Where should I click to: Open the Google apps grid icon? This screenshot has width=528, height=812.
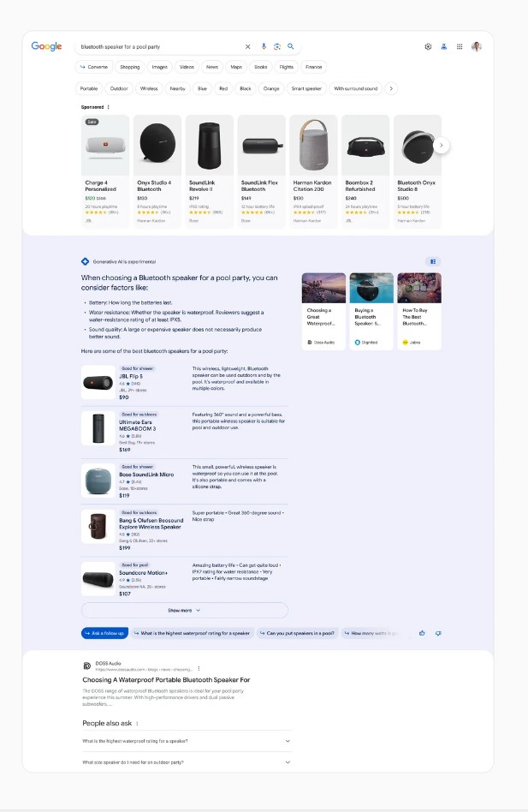(460, 46)
